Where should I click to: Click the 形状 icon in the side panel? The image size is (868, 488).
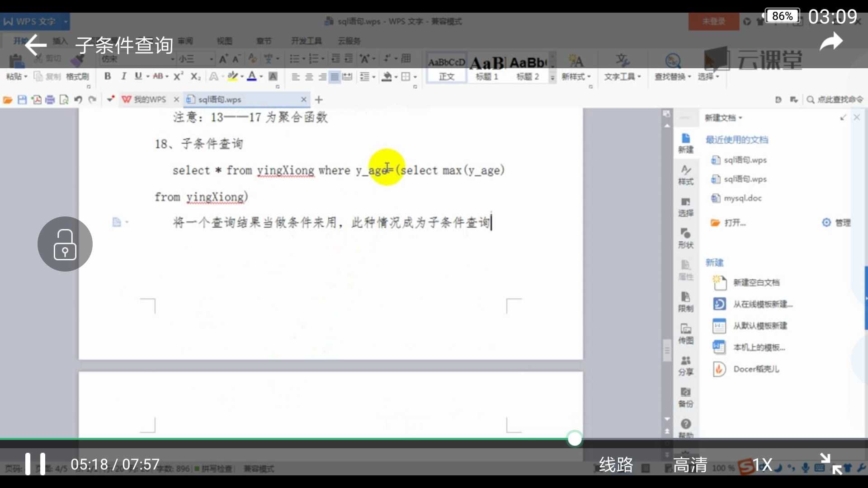click(x=686, y=239)
